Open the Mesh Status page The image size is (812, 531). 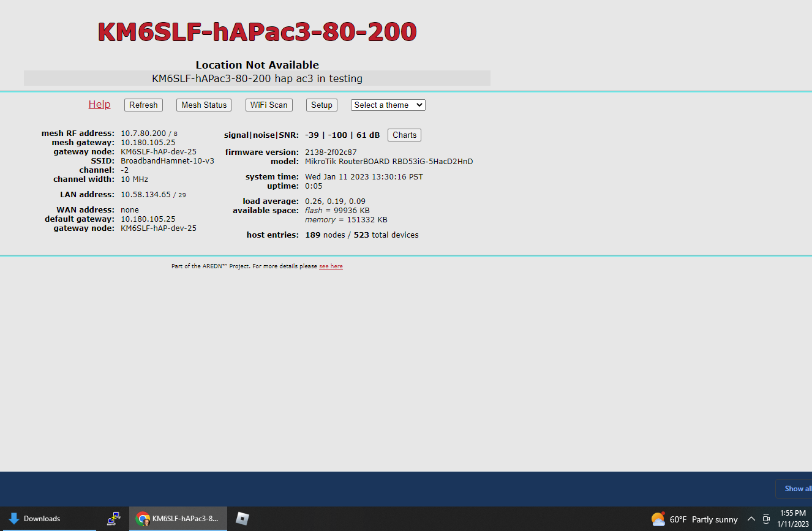[x=203, y=105]
